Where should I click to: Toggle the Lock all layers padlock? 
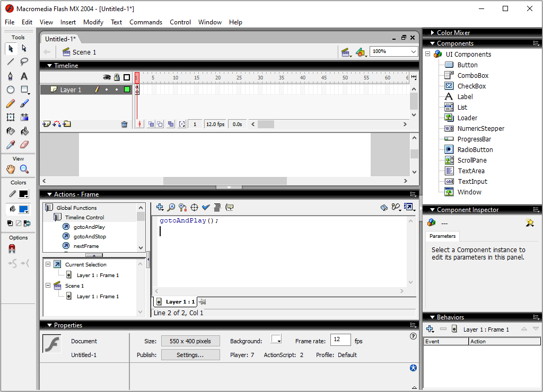pyautogui.click(x=117, y=77)
